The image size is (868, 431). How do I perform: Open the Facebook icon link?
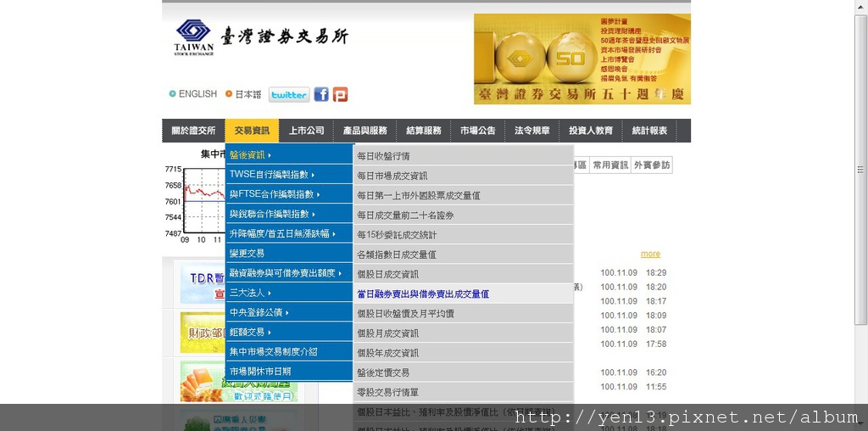321,94
